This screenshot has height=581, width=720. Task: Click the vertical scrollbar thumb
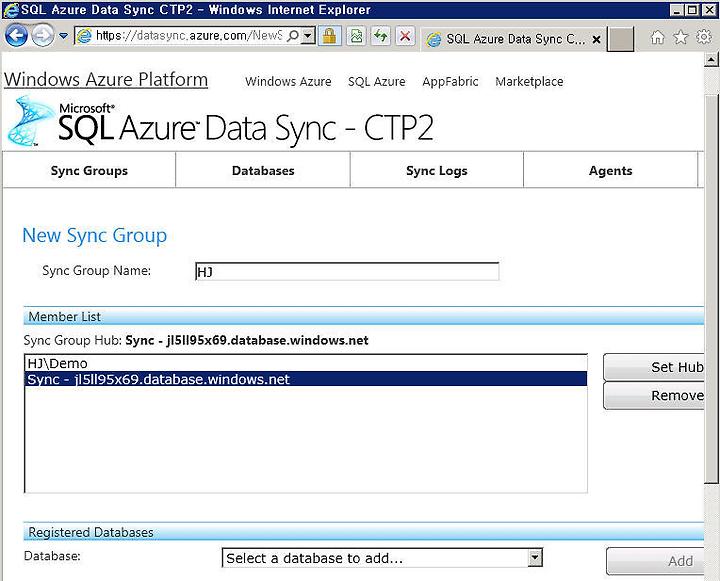point(711,288)
